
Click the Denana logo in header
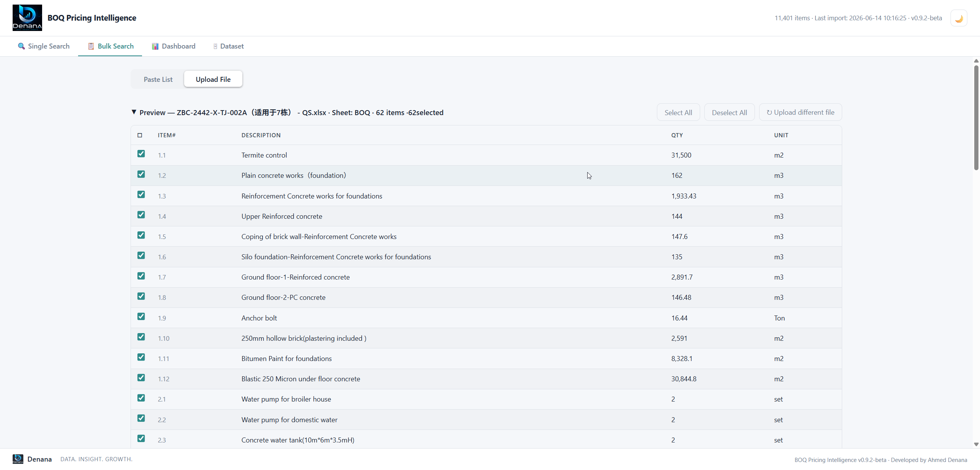[27, 18]
